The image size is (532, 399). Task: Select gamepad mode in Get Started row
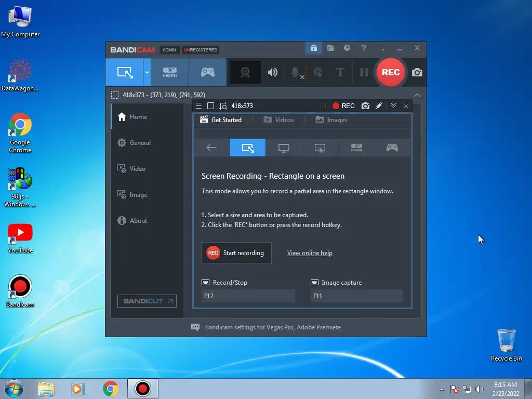[392, 148]
